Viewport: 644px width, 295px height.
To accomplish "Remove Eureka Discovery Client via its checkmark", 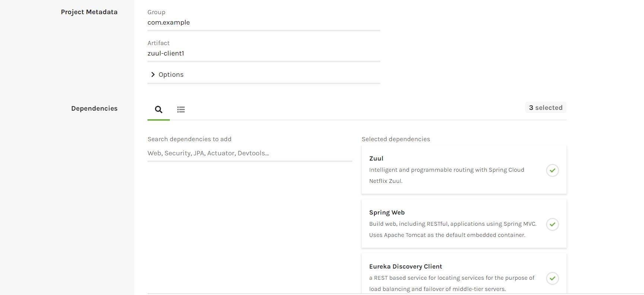I will coord(552,279).
